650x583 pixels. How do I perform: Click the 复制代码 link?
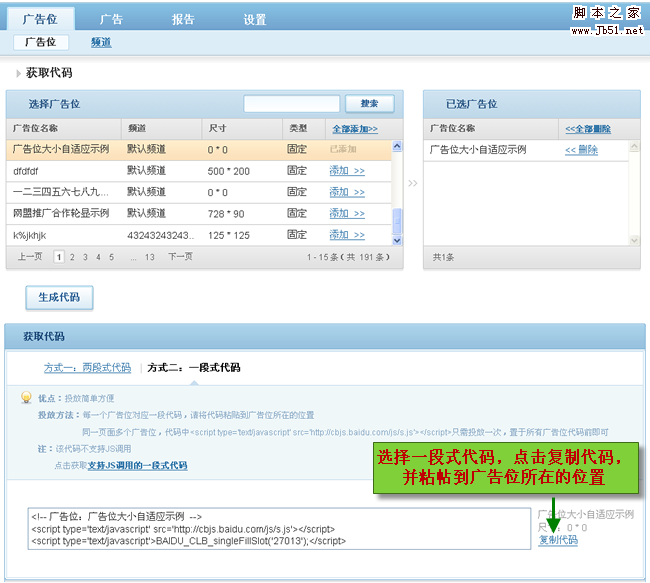point(558,540)
